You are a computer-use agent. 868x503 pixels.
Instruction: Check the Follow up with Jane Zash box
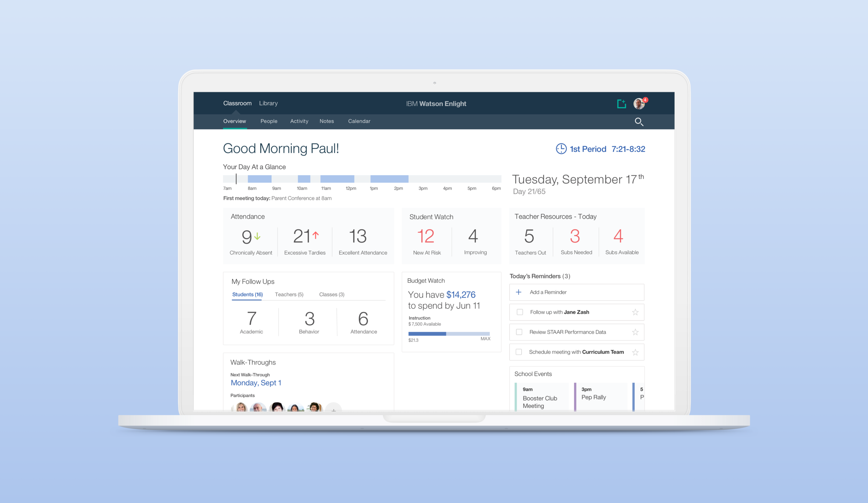click(x=520, y=312)
